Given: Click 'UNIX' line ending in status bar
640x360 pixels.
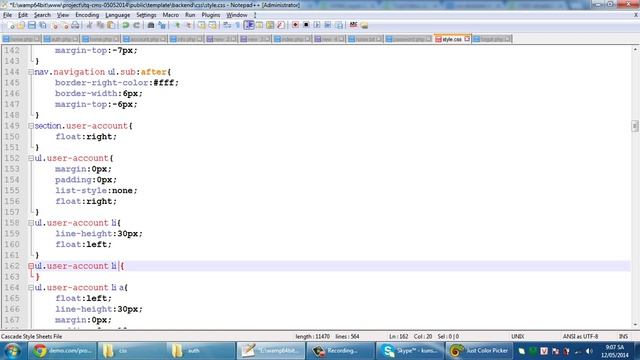Looking at the screenshot, I should tap(517, 337).
